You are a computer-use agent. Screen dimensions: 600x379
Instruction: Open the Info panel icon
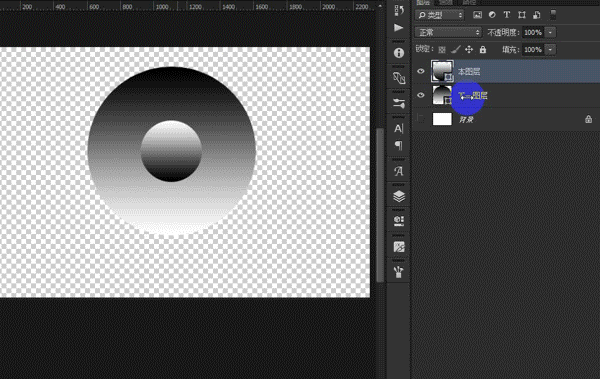point(399,53)
